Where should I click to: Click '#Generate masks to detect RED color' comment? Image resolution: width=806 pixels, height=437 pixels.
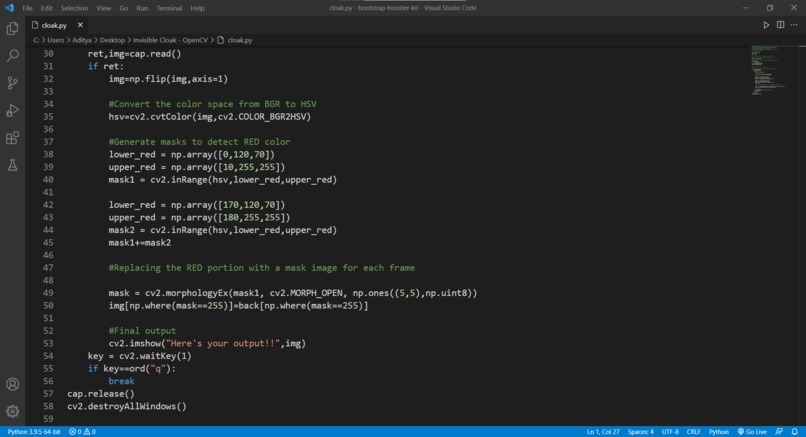(199, 142)
